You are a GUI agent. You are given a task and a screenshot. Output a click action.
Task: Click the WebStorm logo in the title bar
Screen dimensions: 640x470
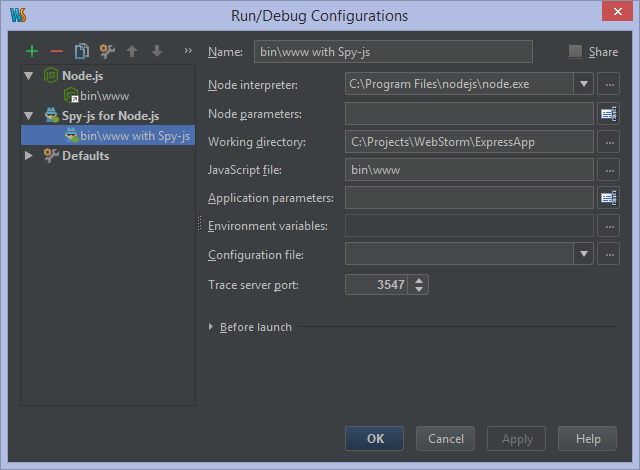(18, 15)
